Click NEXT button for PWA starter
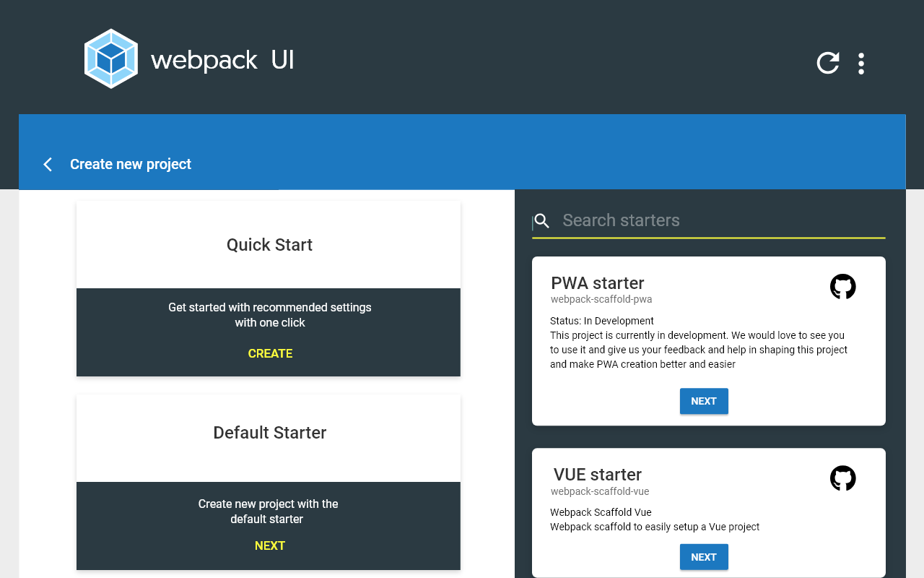This screenshot has height=578, width=924. pos(704,401)
